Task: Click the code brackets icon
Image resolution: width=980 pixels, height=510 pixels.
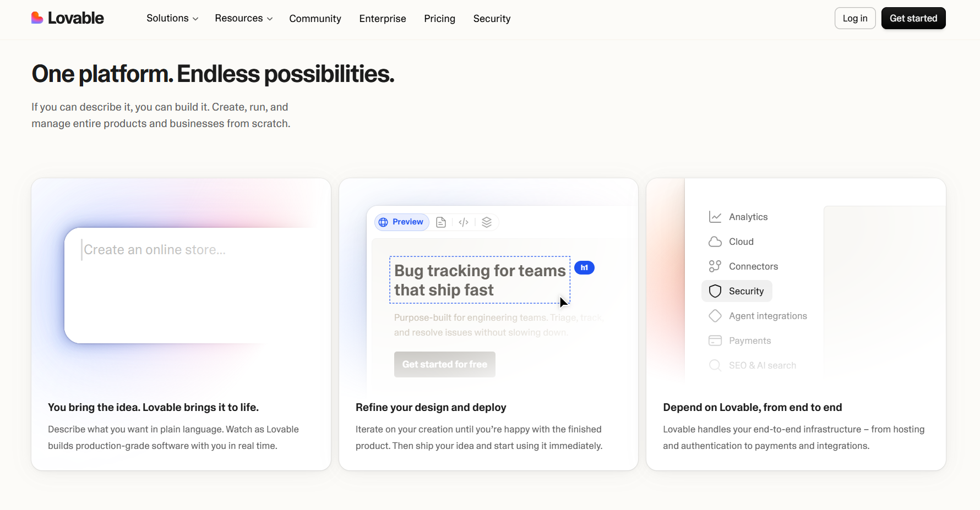Action: 464,222
